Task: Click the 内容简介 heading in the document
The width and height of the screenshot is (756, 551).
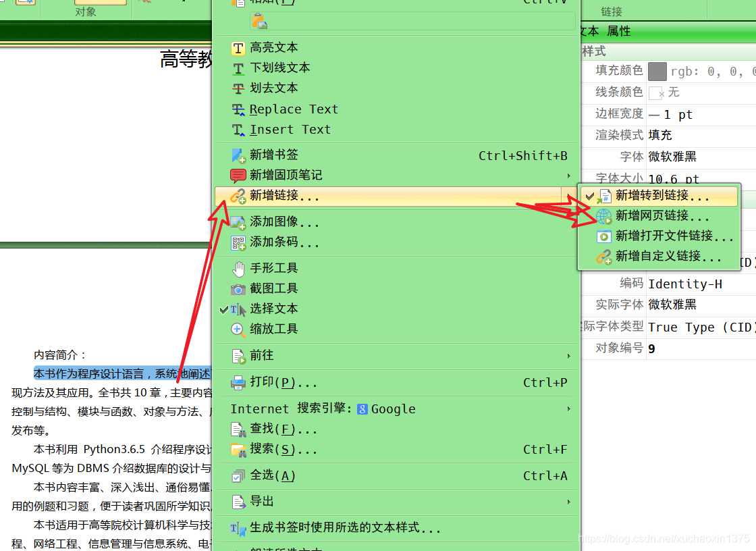Action: [60, 355]
